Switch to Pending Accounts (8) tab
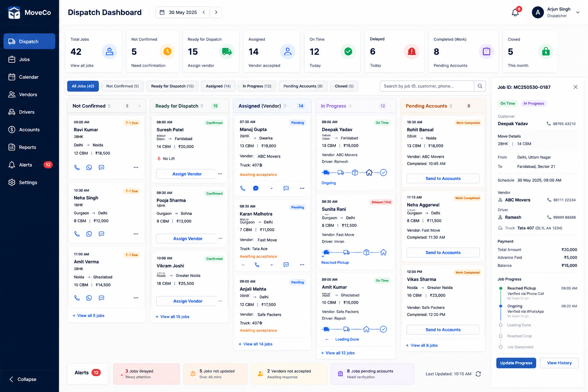This screenshot has height=392, width=588. (x=303, y=86)
